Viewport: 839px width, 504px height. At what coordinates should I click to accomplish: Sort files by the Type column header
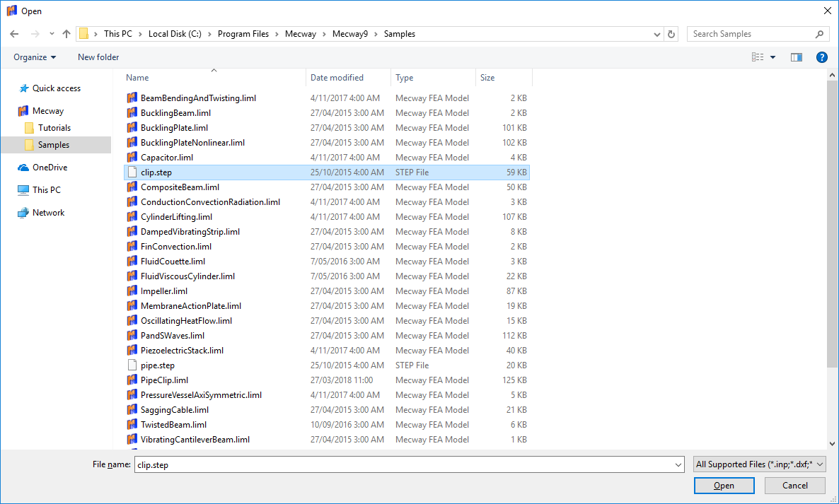pyautogui.click(x=433, y=78)
